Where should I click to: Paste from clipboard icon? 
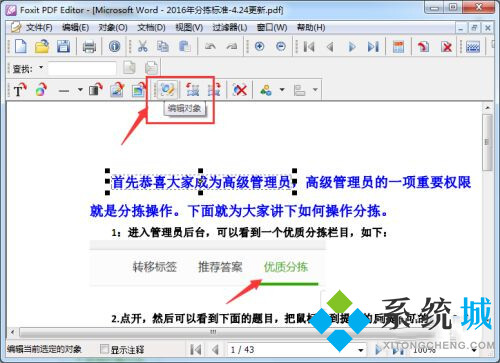[x=184, y=46]
